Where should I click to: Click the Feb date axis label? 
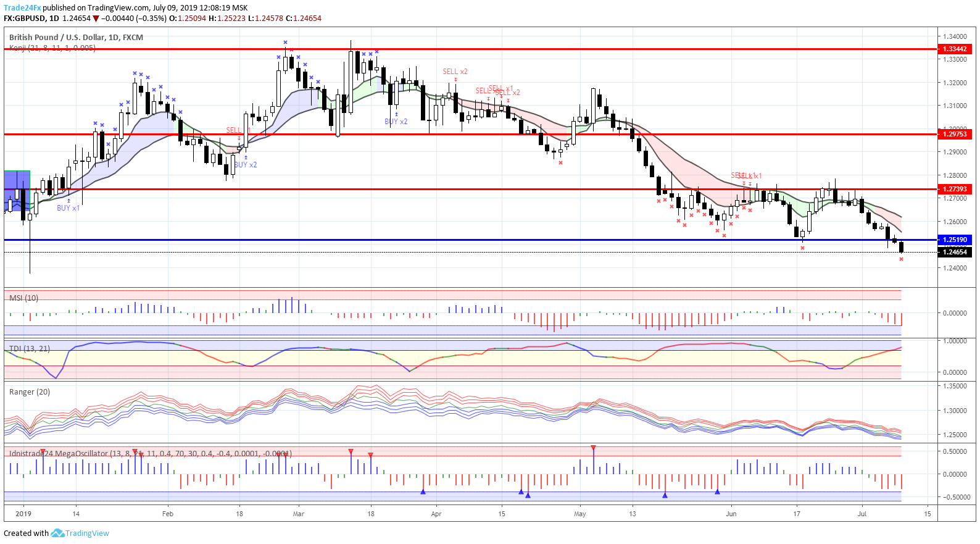168,514
